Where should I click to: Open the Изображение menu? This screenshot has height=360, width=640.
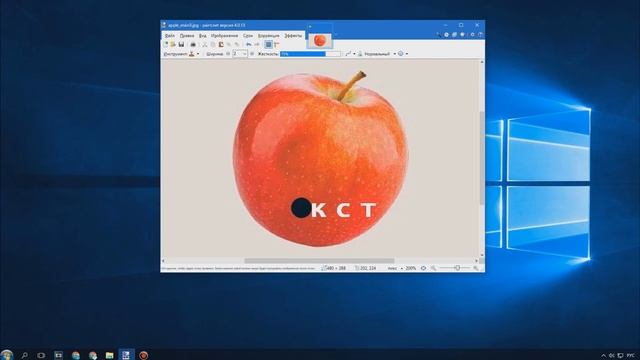click(224, 36)
